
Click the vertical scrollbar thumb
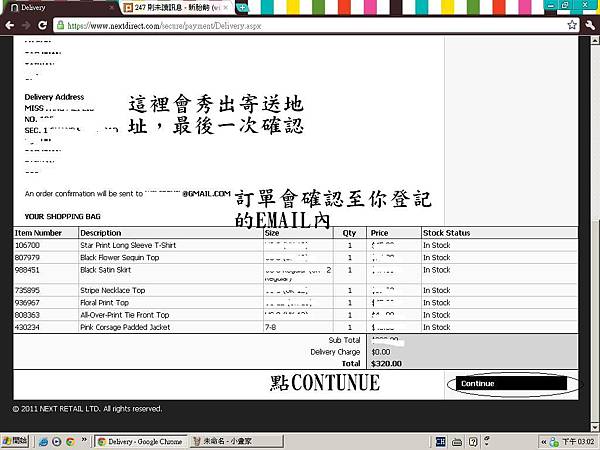[595, 321]
